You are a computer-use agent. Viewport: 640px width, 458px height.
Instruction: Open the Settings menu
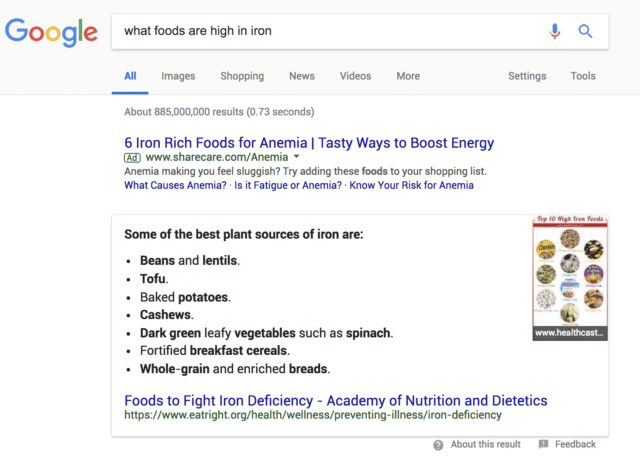tap(527, 76)
